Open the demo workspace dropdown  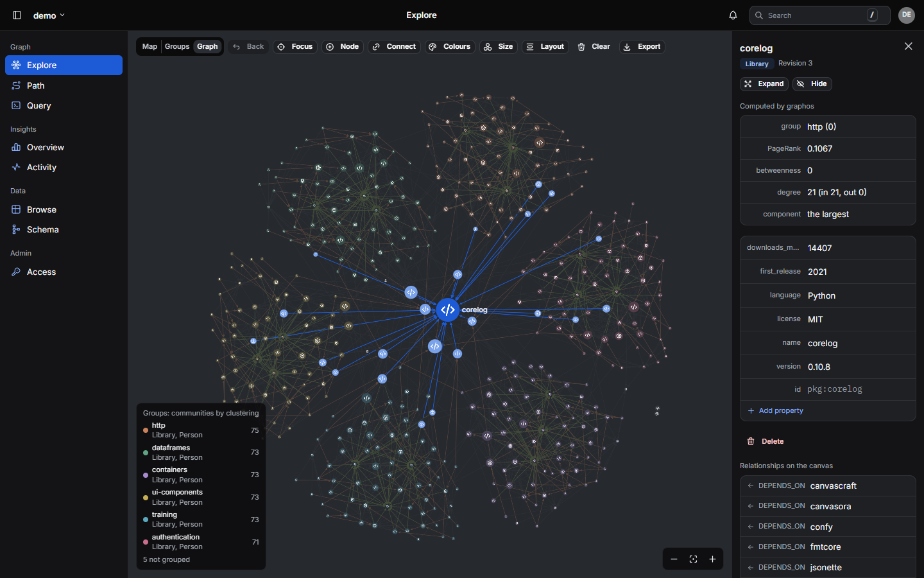tap(49, 15)
